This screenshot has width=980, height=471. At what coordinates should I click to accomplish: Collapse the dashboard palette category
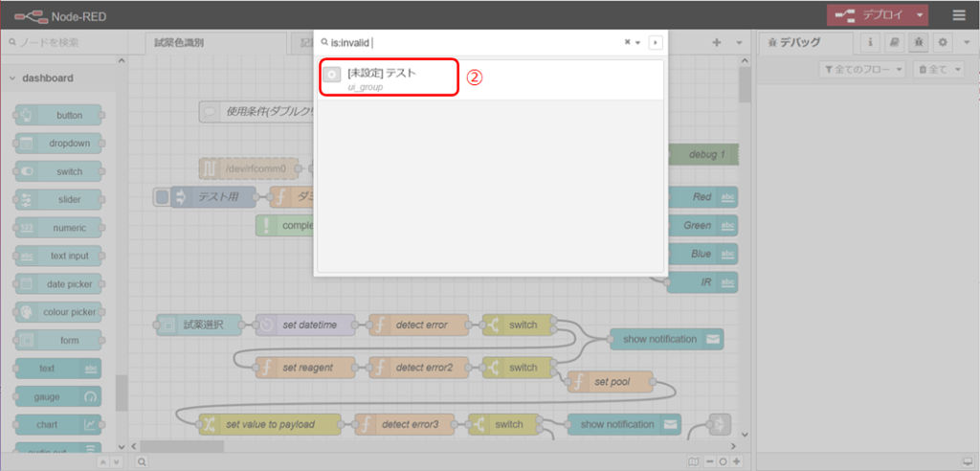pos(13,78)
